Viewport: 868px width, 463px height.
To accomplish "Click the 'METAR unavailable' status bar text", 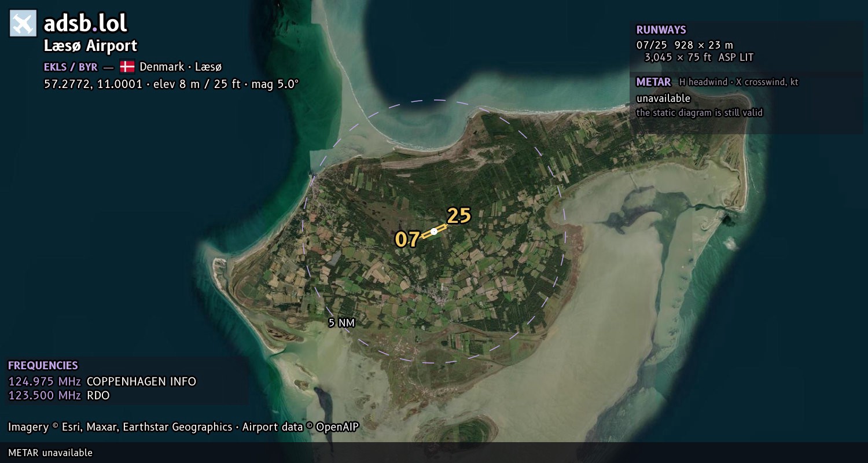I will (x=50, y=453).
